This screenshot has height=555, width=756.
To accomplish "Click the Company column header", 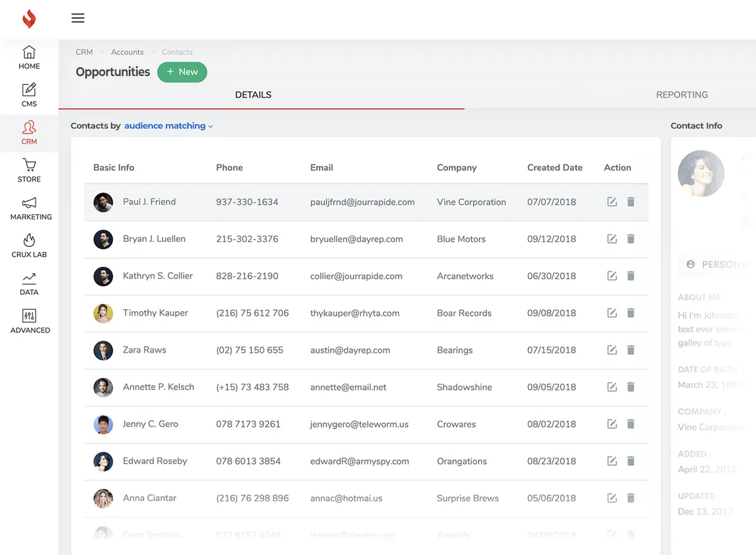I will coord(457,168).
